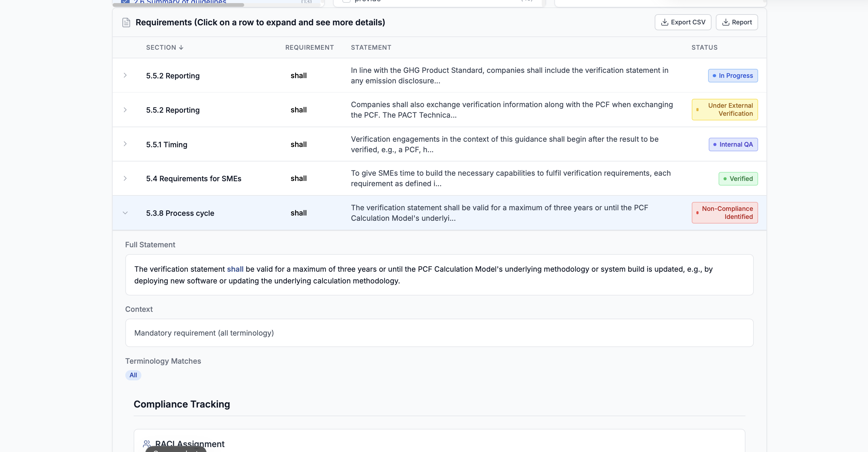The height and width of the screenshot is (452, 868).
Task: Click the Under External Verification status indicator
Action: click(x=724, y=110)
